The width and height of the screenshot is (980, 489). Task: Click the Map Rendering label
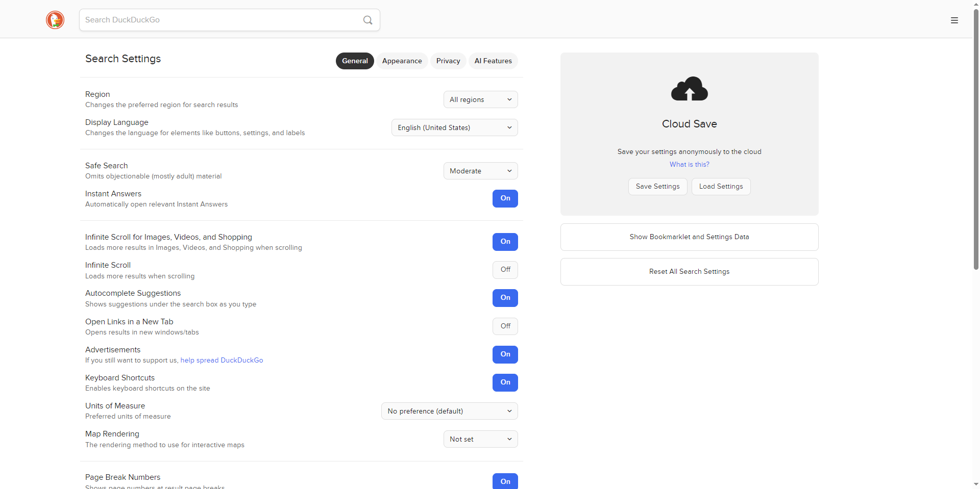point(112,434)
